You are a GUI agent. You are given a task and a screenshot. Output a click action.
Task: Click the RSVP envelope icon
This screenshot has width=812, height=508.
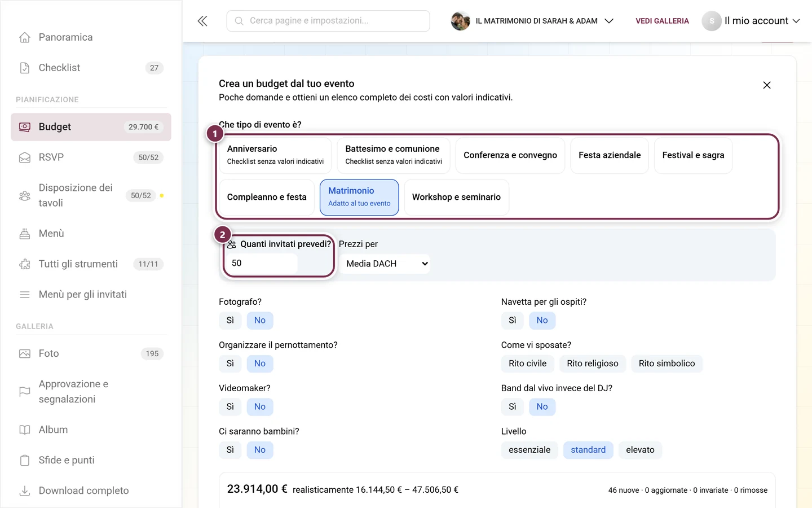[25, 157]
